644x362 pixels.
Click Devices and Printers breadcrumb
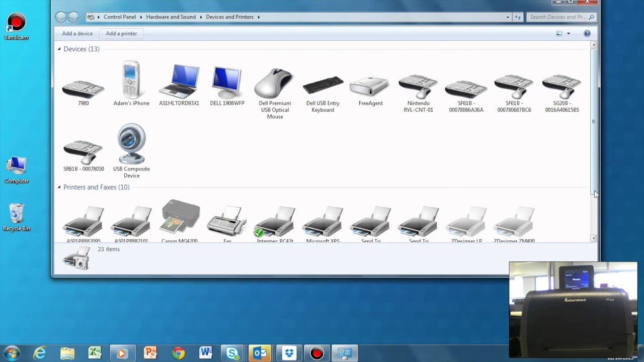[230, 17]
